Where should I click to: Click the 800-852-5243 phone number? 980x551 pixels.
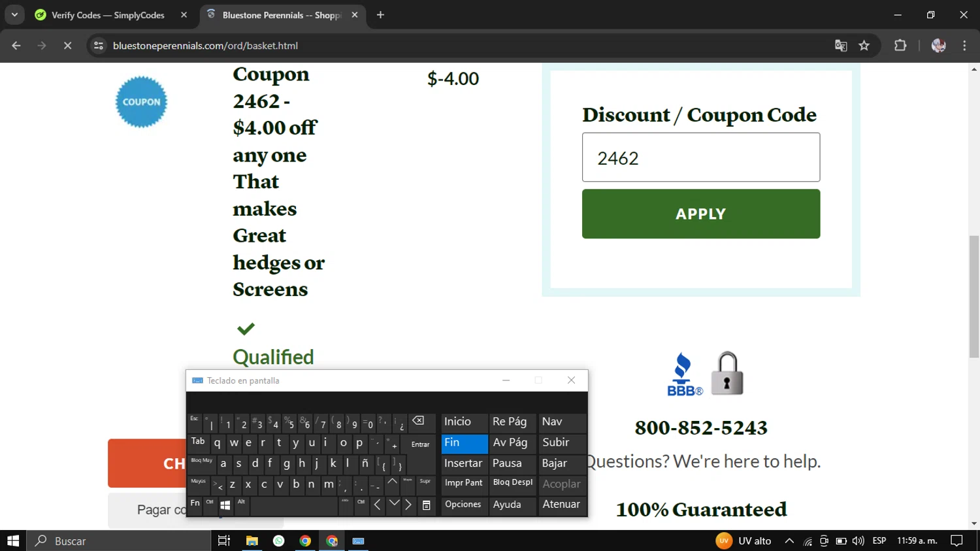[x=701, y=428]
